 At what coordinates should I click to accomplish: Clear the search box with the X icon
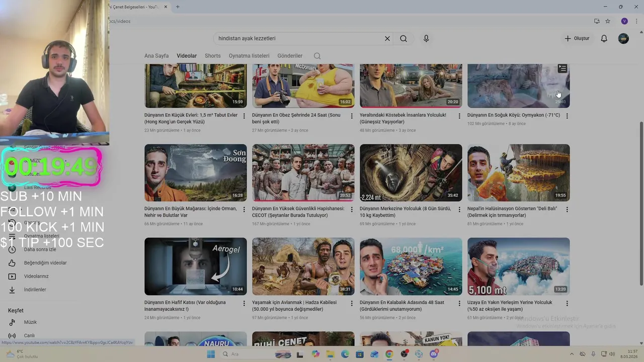coord(387,38)
